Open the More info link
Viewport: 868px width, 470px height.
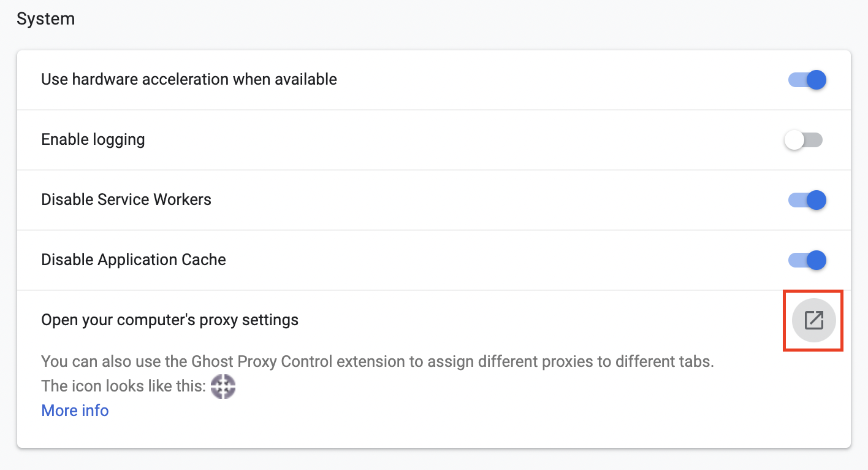75,410
